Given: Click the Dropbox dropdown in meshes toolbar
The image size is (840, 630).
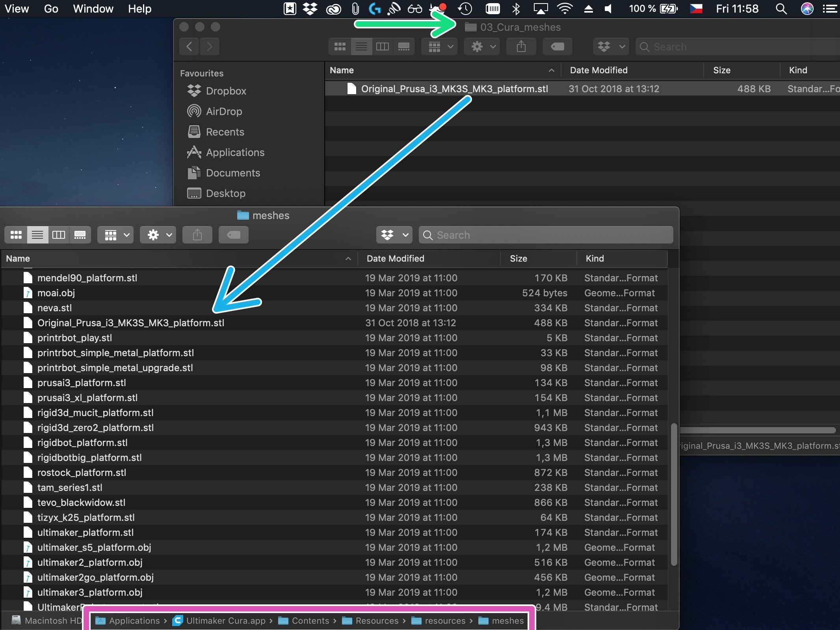Looking at the screenshot, I should [393, 234].
